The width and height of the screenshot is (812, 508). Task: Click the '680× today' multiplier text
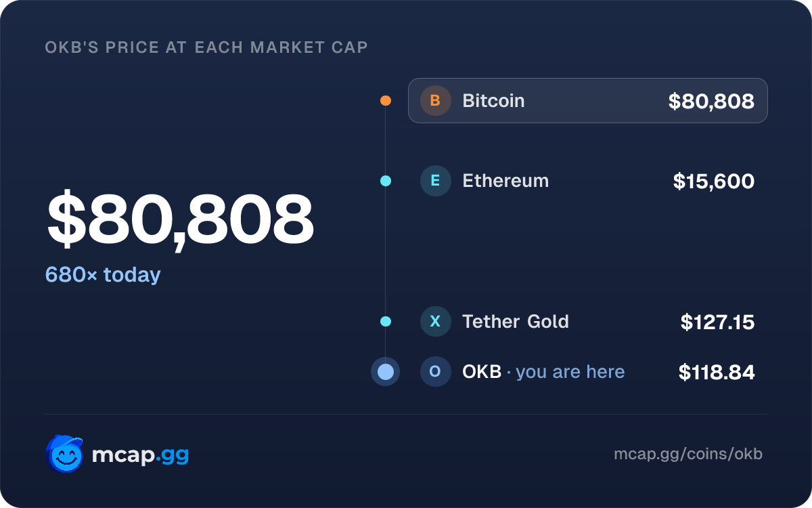click(x=103, y=275)
